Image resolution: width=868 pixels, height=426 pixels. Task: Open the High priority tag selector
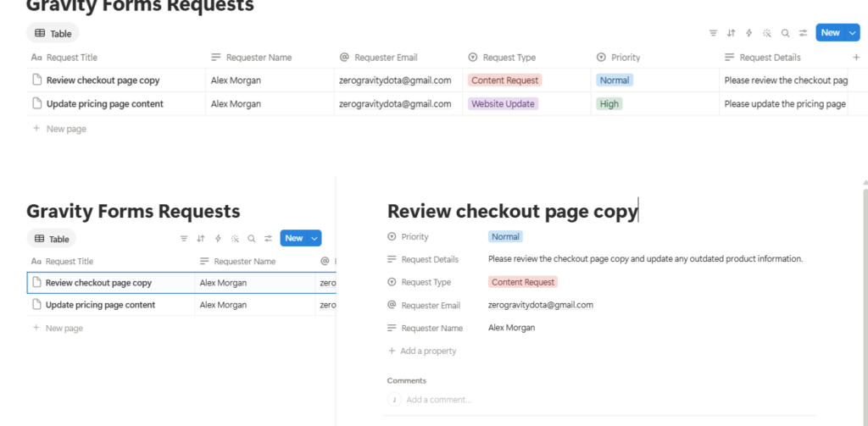tap(609, 103)
